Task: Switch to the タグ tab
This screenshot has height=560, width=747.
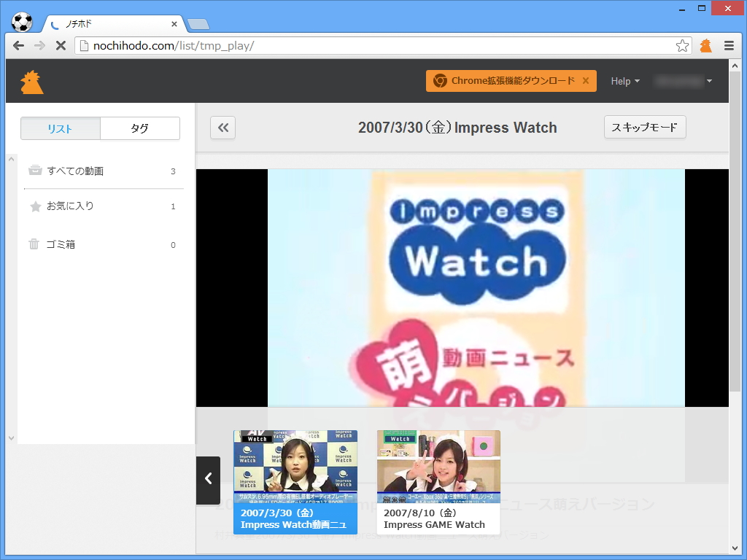Action: [140, 128]
